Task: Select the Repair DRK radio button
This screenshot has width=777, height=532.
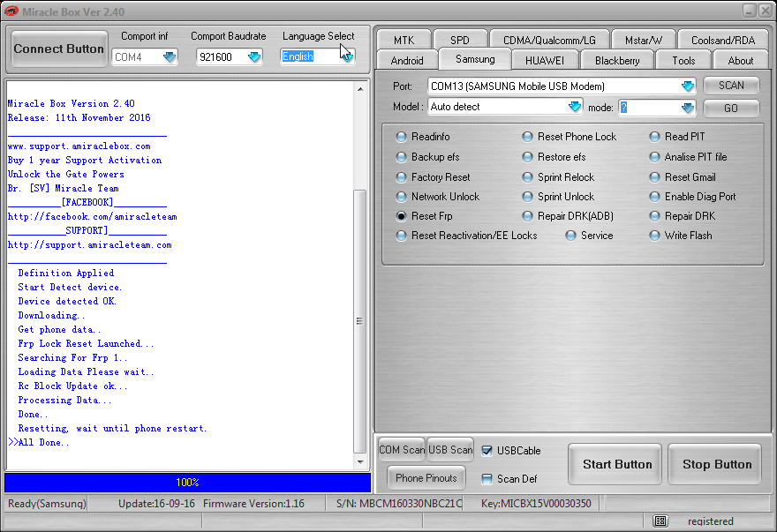Action: [x=654, y=216]
